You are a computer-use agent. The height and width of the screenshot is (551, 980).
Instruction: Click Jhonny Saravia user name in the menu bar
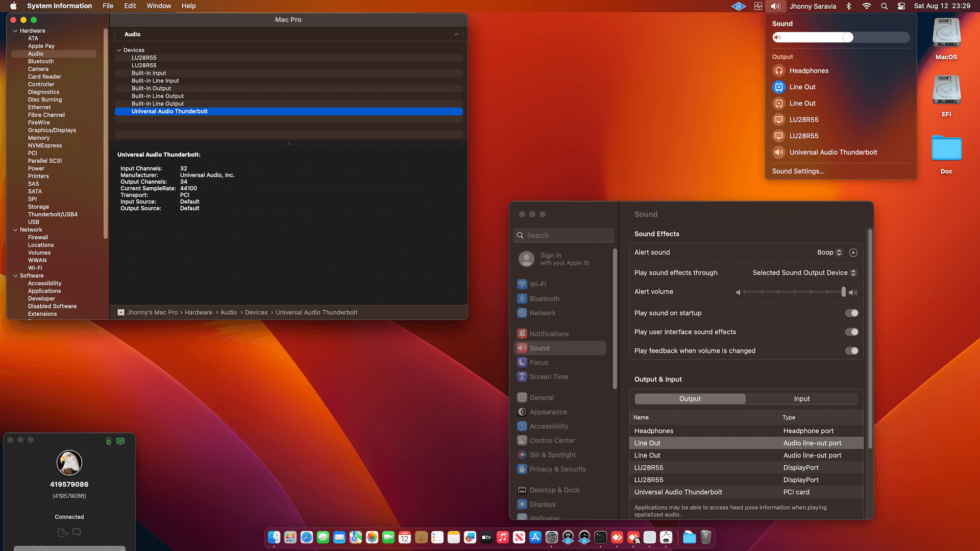(813, 6)
